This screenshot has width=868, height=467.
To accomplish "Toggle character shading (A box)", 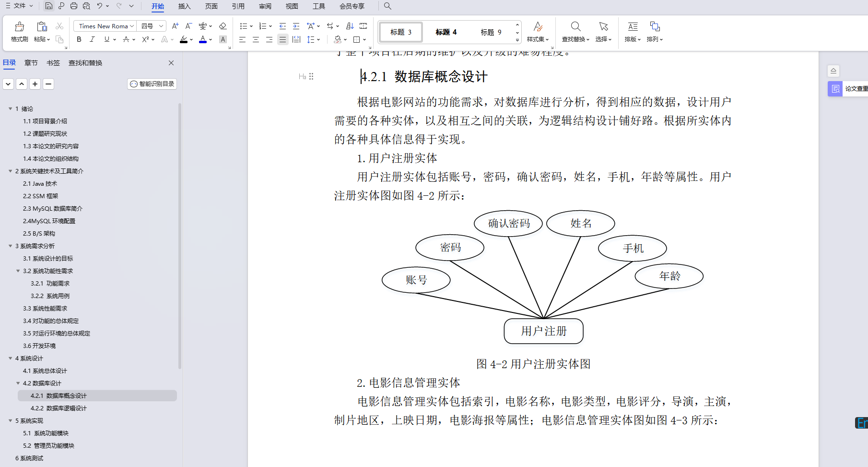I will click(223, 39).
